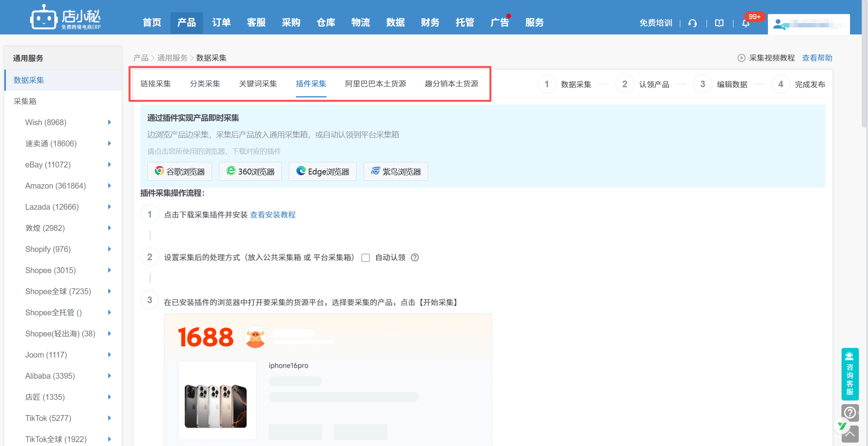
Task: Open the 咨询客服 floating widget
Action: [850, 374]
